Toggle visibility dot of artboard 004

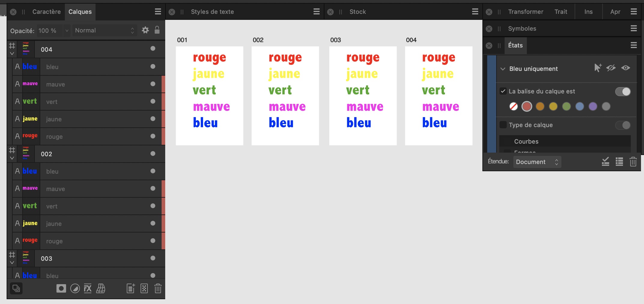click(x=153, y=49)
